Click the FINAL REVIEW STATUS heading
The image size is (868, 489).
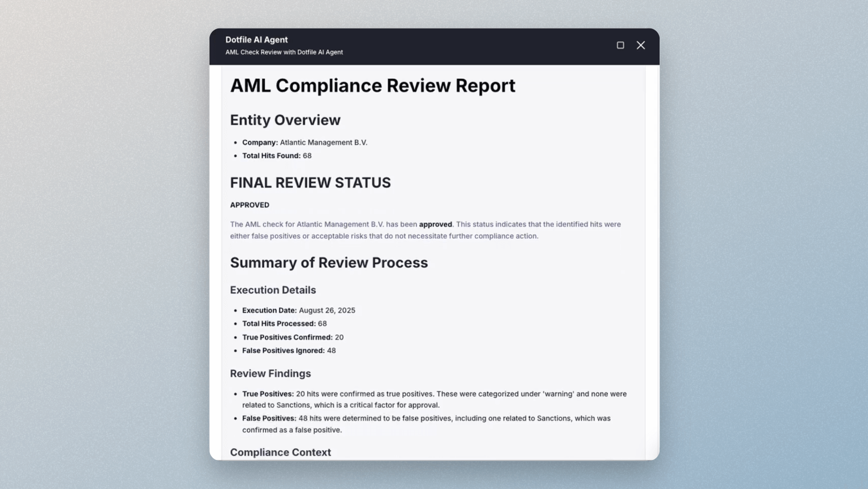[310, 182]
